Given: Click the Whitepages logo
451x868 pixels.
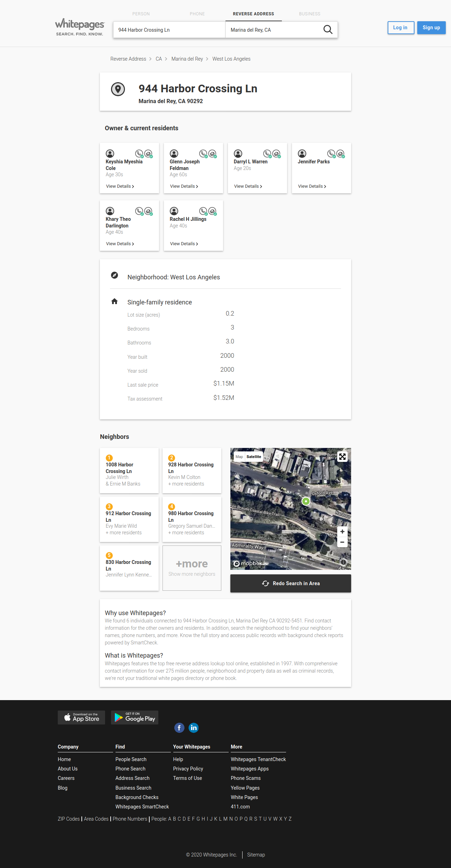Looking at the screenshot, I should pos(80,27).
